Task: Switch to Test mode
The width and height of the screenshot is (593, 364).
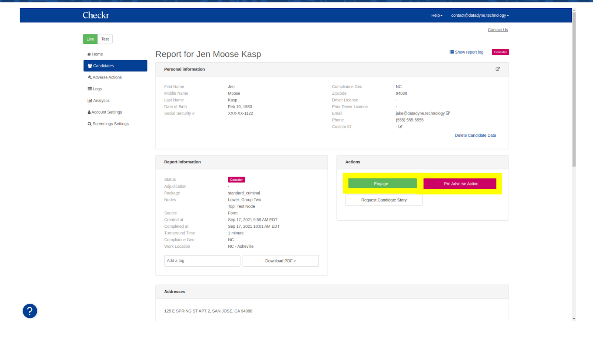Action: coord(105,39)
